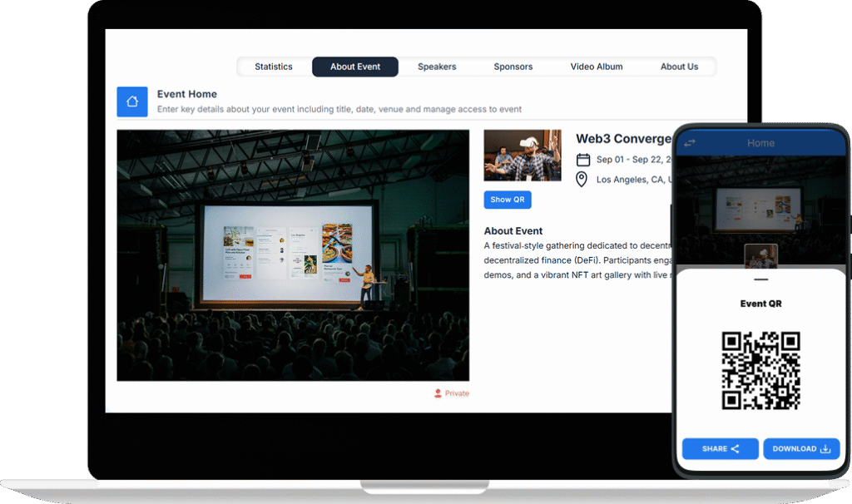Tap the small event avatar on the phone

point(760,256)
